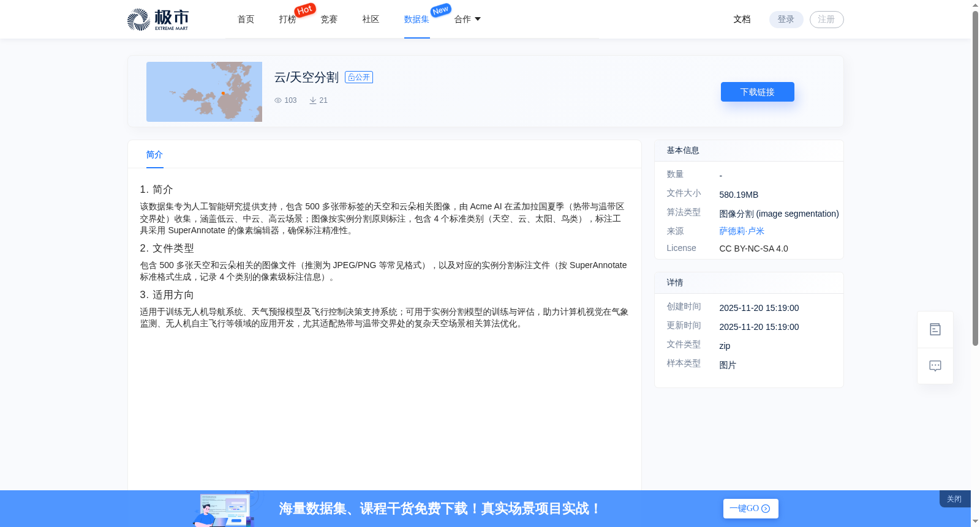Click the 注册 register button

[826, 20]
